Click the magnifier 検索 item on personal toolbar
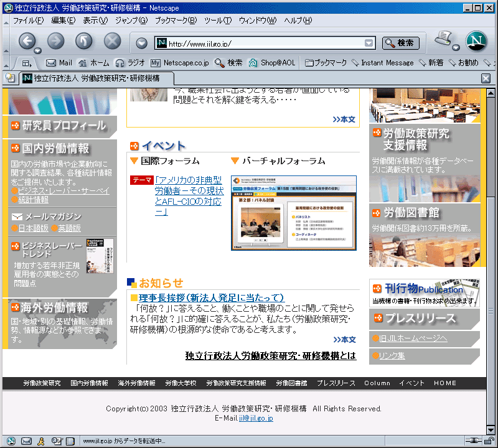The image size is (498, 448). click(x=228, y=63)
